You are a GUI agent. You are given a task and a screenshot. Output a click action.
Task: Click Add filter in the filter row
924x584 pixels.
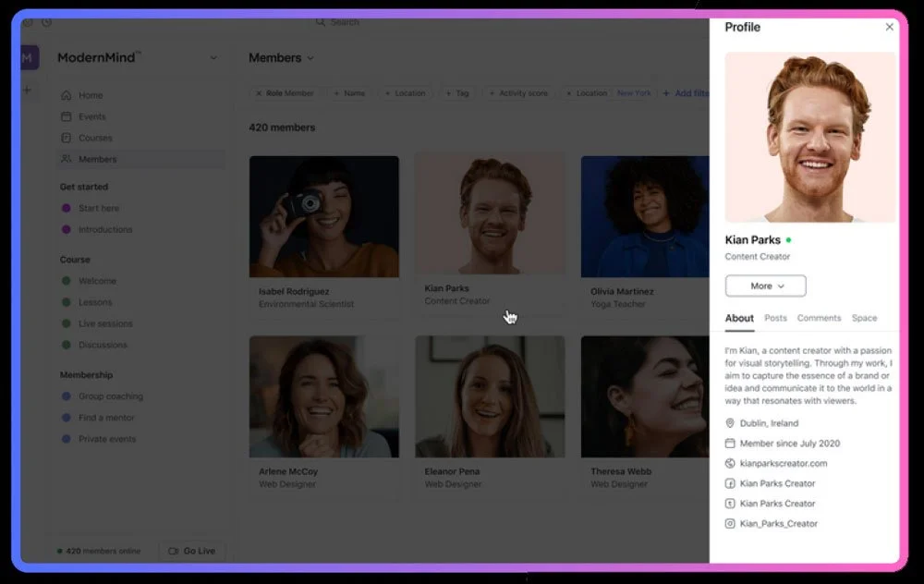(x=686, y=93)
